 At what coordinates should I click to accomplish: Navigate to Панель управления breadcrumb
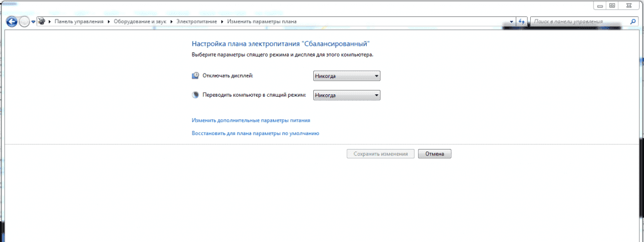(79, 21)
